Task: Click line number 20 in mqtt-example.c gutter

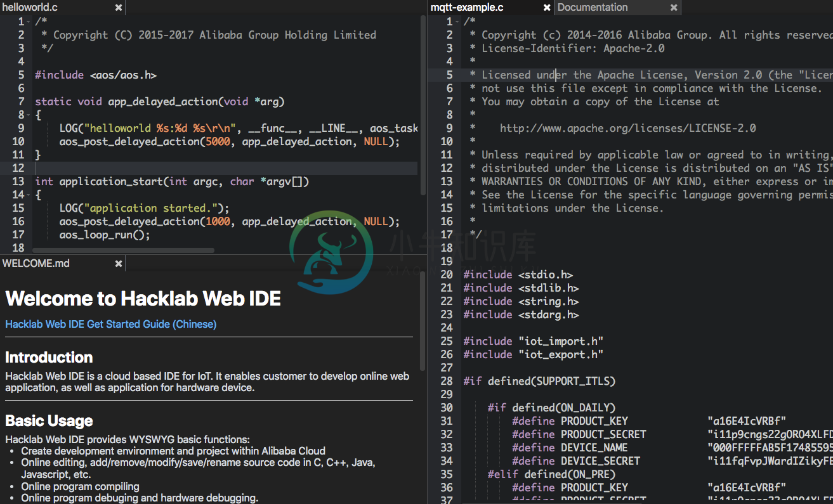Action: tap(447, 275)
